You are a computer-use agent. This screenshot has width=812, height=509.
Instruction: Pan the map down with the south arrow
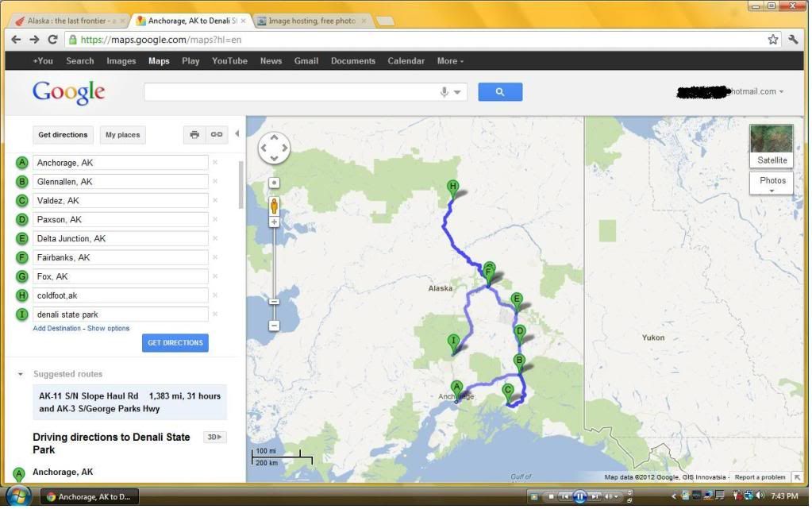(x=274, y=158)
